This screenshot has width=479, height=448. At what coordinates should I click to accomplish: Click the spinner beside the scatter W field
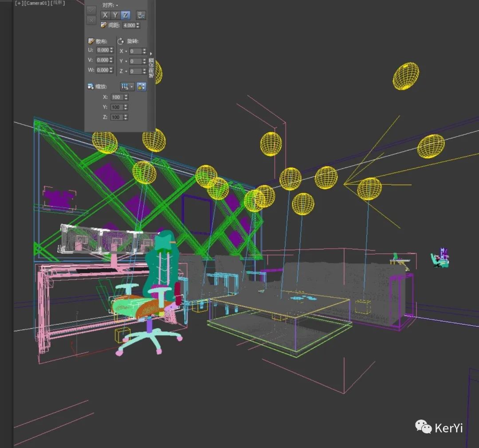tap(111, 70)
